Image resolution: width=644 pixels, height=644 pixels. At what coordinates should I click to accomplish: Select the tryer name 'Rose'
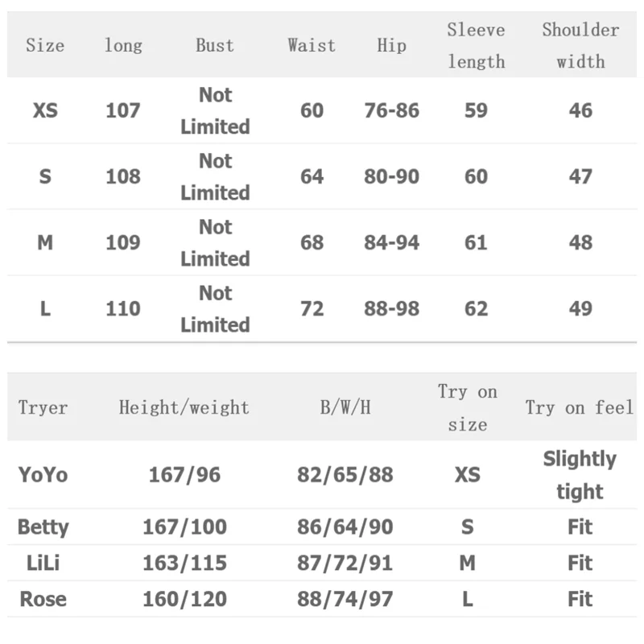(43, 599)
